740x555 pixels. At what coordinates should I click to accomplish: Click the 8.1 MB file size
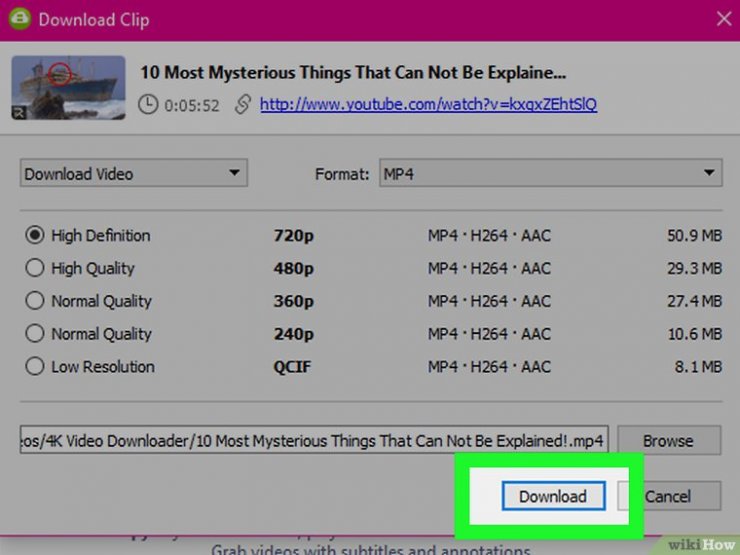698,366
